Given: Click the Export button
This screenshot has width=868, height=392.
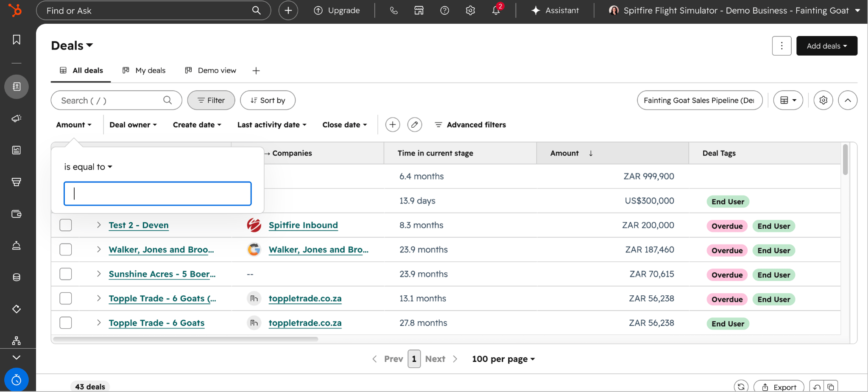Looking at the screenshot, I should point(779,387).
